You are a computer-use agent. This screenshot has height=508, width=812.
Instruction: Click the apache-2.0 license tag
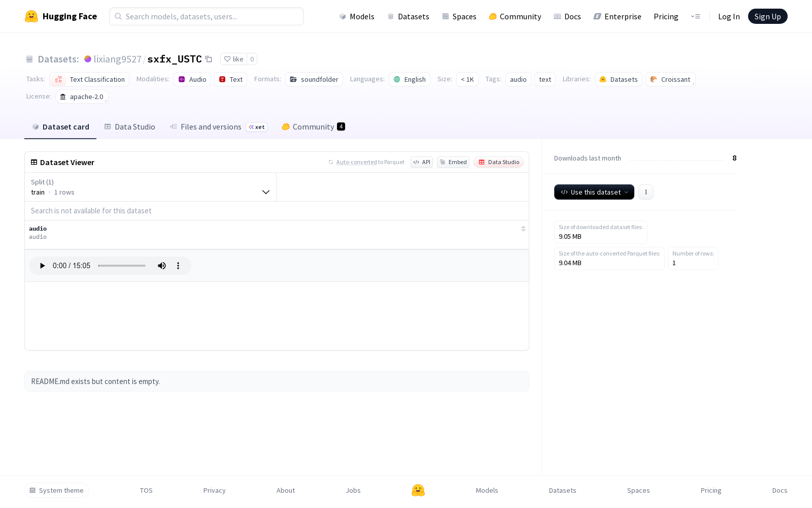point(82,97)
